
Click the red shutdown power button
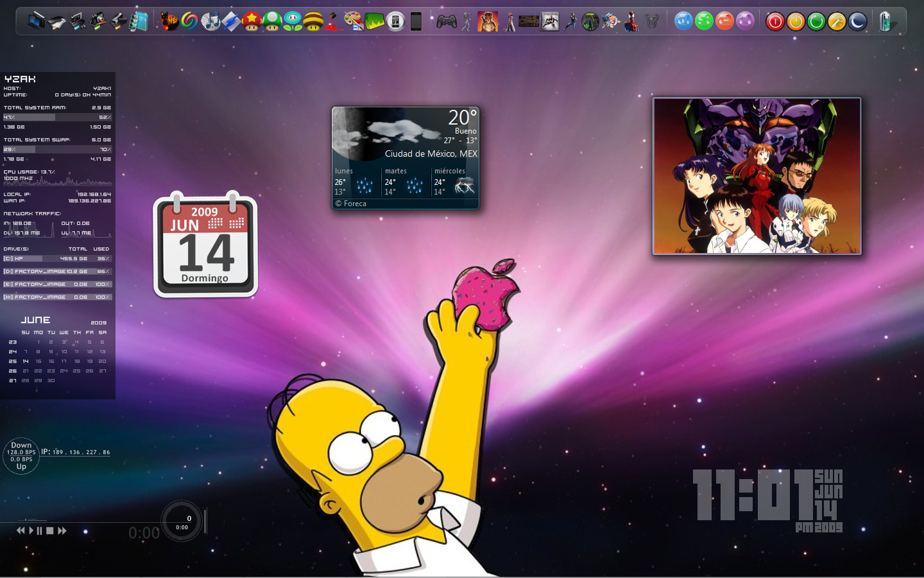(775, 22)
